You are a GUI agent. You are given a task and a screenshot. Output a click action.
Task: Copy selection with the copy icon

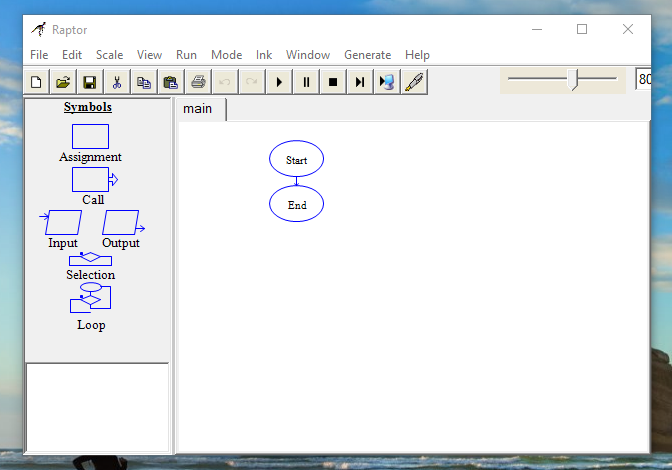click(x=144, y=82)
